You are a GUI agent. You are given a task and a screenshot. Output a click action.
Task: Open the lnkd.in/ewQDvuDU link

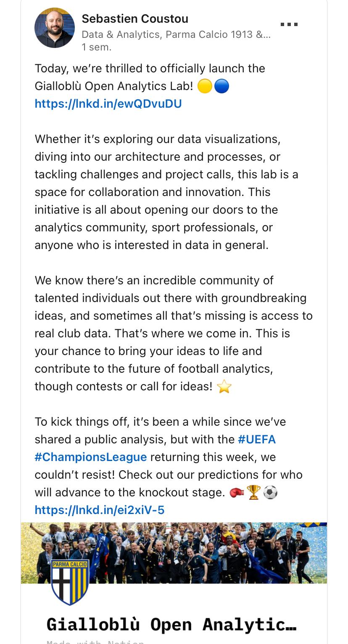[x=108, y=103]
